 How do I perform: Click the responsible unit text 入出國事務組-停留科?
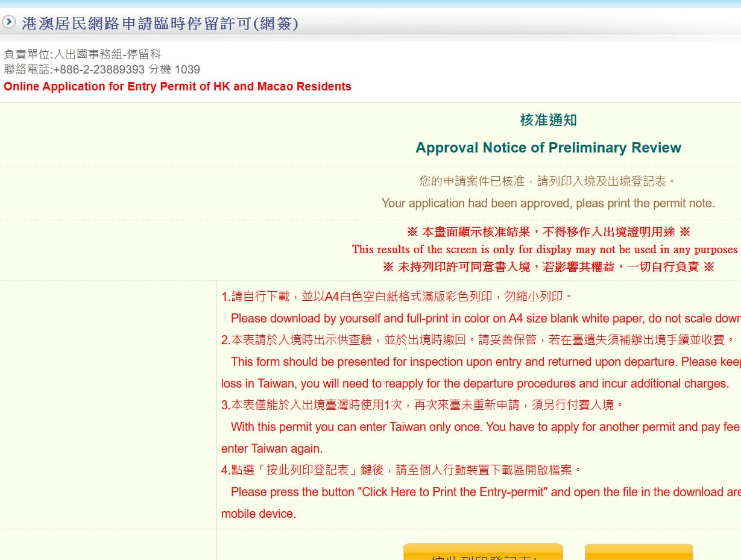107,55
